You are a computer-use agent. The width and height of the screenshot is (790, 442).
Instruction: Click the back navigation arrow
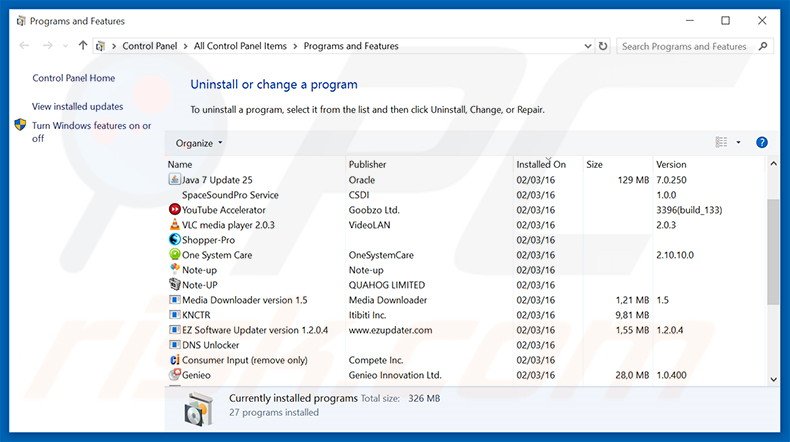point(24,46)
